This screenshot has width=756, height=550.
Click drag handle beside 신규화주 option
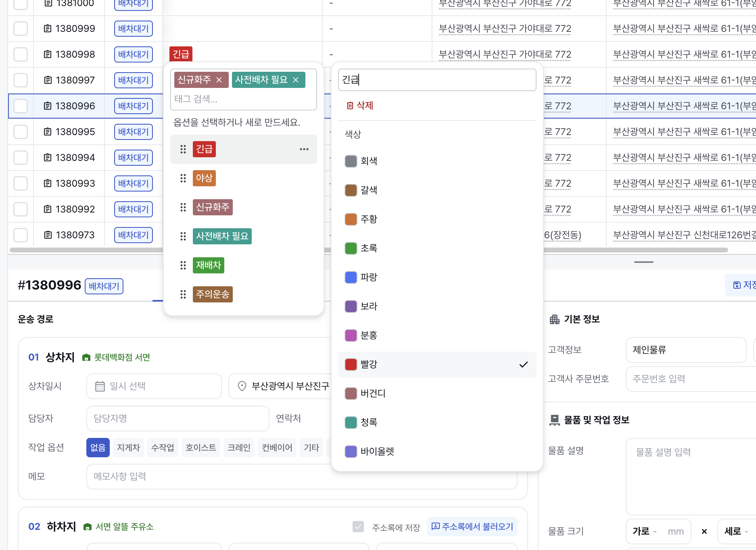183,207
